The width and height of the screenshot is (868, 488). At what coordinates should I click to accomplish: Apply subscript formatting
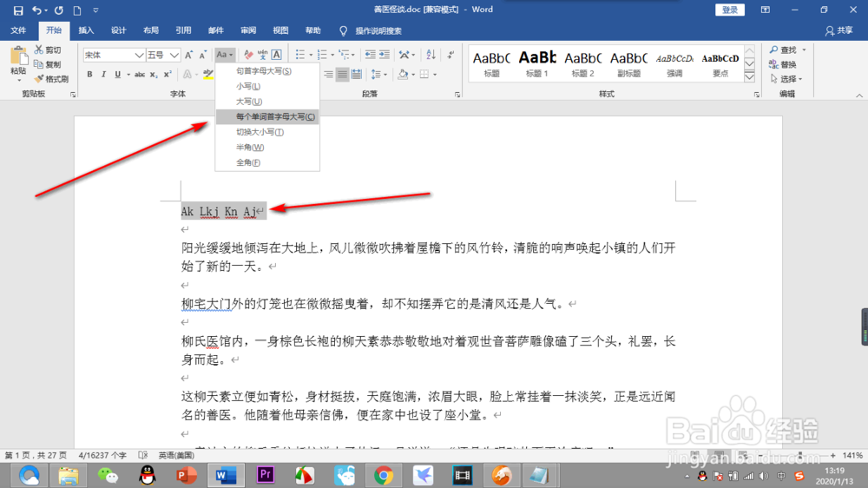[x=154, y=74]
